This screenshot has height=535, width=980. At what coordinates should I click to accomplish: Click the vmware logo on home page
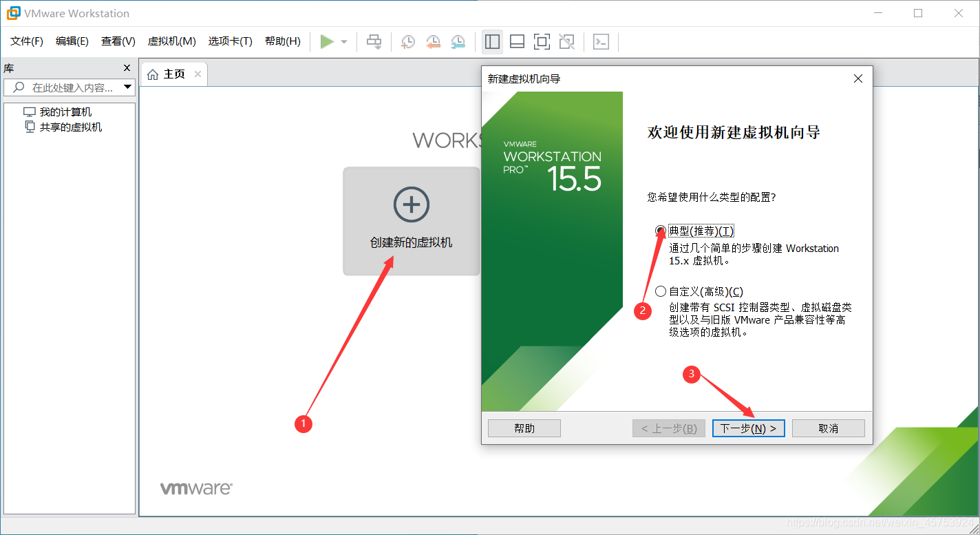196,488
